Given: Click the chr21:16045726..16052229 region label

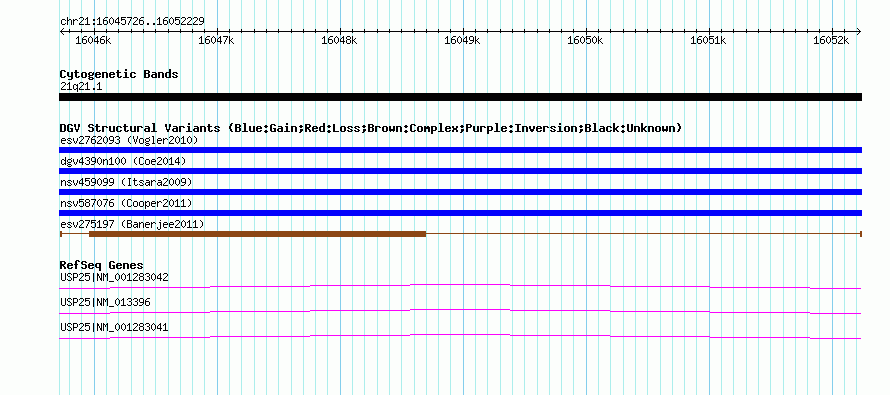Looking at the screenshot, I should (x=133, y=22).
